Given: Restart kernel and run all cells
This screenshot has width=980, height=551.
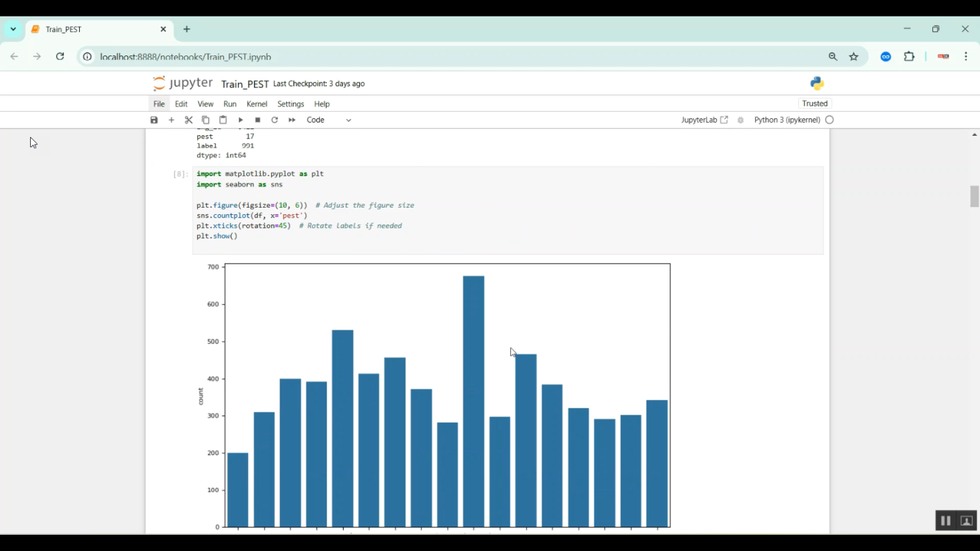Looking at the screenshot, I should point(292,120).
